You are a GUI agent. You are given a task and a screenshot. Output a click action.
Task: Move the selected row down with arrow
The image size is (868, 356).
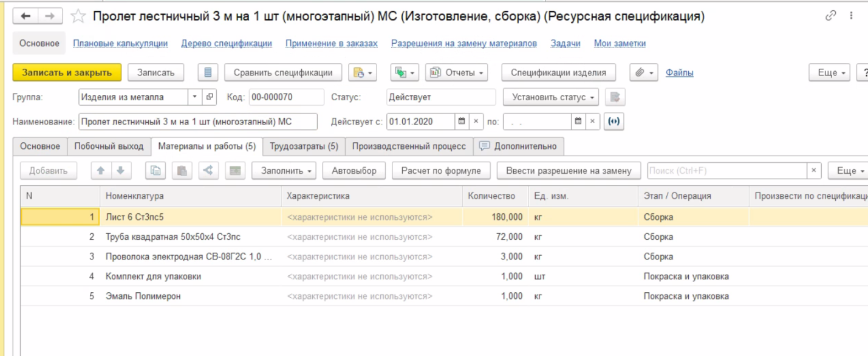[x=120, y=171]
